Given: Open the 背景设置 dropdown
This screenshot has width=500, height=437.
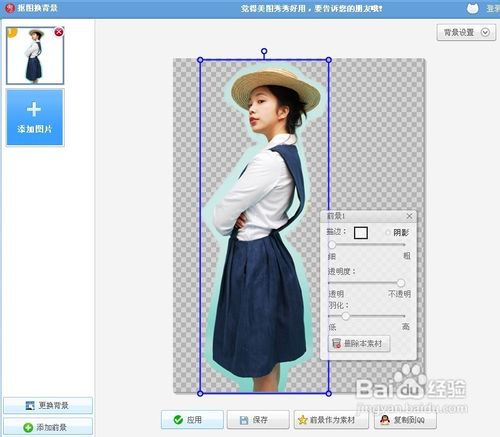Looking at the screenshot, I should click(466, 32).
